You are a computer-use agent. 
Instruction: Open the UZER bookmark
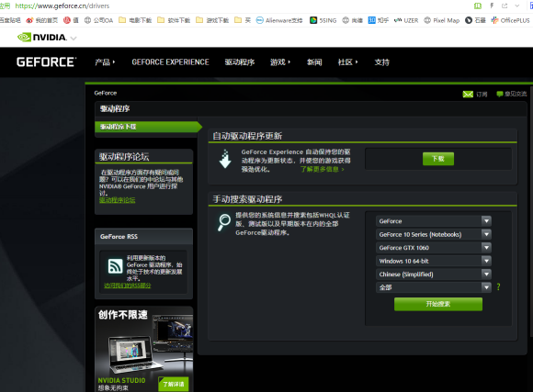coord(406,20)
